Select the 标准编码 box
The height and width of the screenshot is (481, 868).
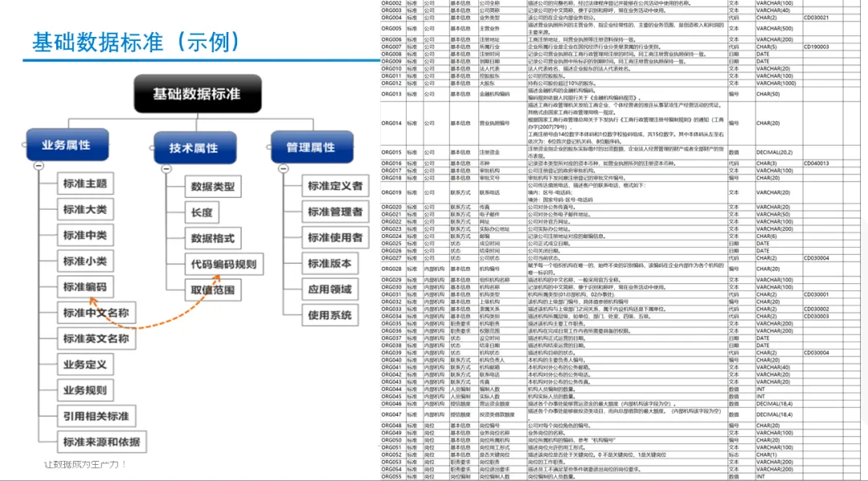(85, 286)
